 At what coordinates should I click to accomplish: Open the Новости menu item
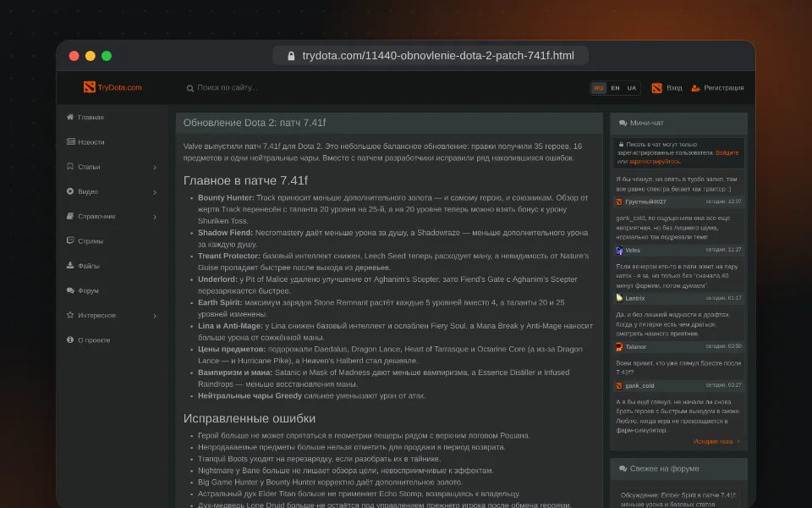click(112, 142)
